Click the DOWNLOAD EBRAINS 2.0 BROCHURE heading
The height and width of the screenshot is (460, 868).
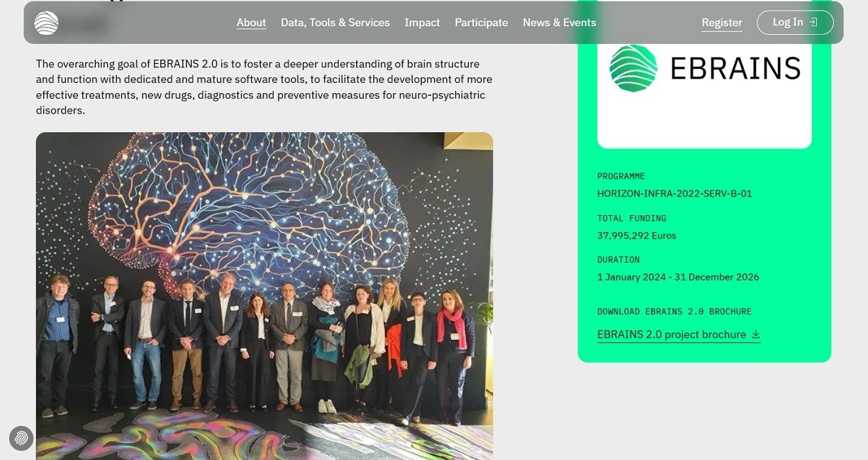(674, 312)
